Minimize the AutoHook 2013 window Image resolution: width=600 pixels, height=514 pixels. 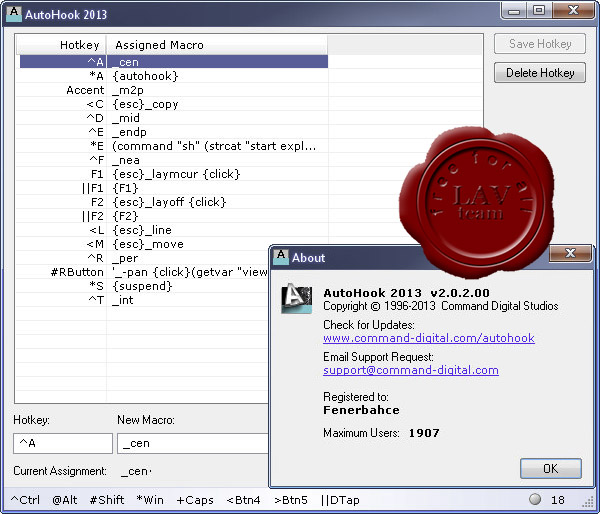(x=514, y=11)
